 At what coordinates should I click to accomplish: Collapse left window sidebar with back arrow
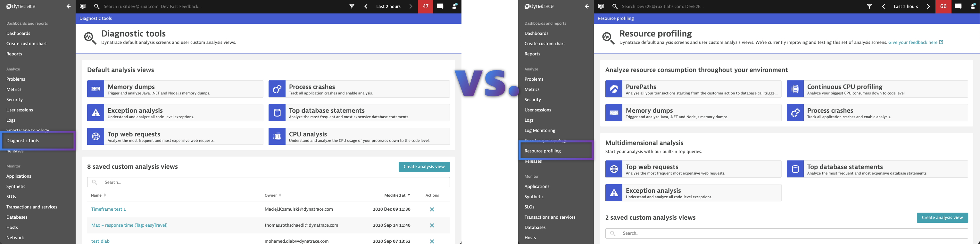pyautogui.click(x=69, y=6)
